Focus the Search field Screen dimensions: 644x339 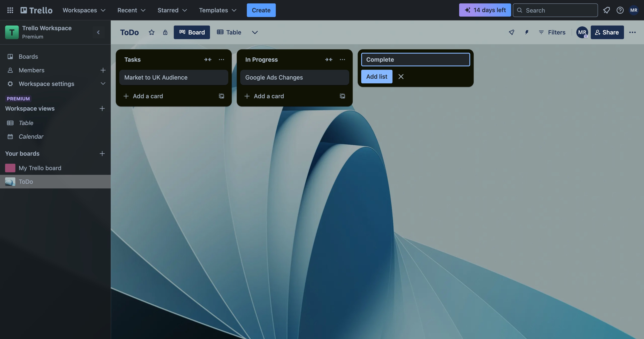[x=555, y=10]
